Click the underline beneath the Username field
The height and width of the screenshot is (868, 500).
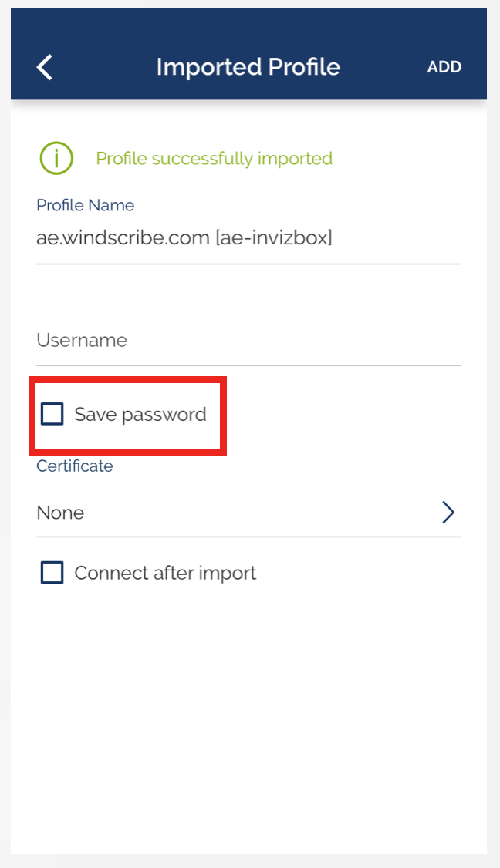point(248,365)
